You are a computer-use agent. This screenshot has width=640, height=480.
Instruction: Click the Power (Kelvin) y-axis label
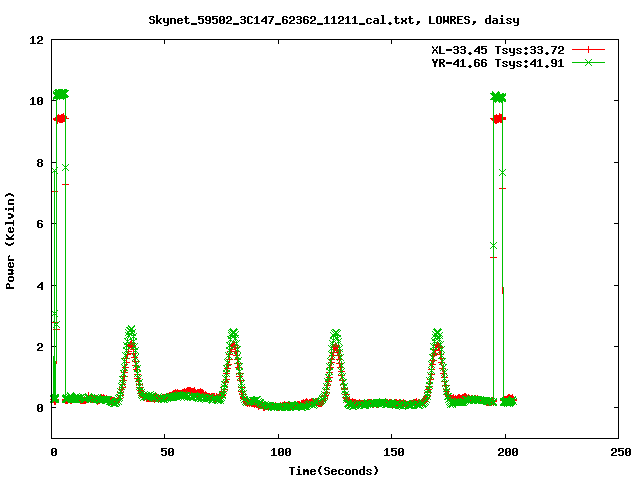pos(10,241)
